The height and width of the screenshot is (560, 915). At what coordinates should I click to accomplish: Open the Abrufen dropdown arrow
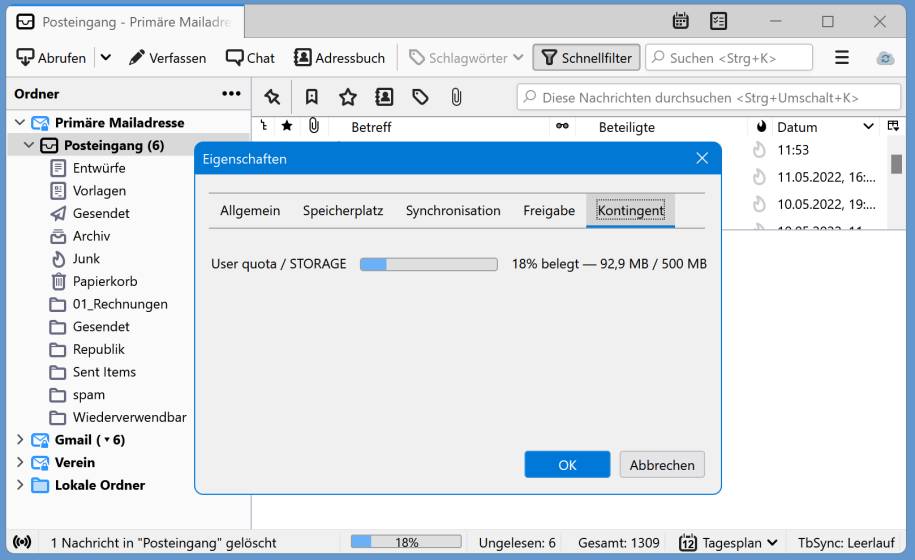point(105,58)
